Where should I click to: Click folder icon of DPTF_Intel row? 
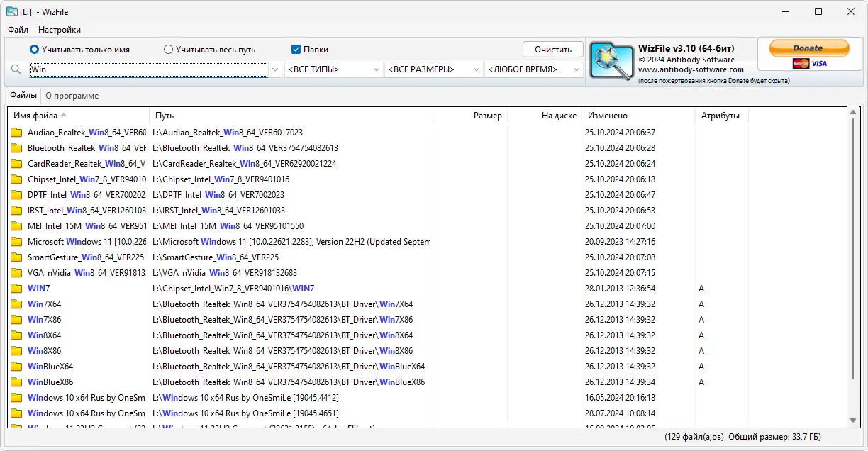coord(16,195)
